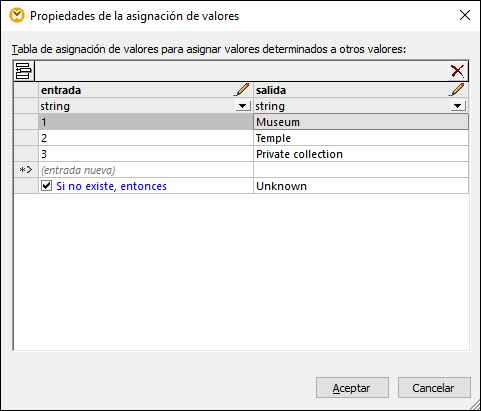The image size is (481, 411).
Task: Select the input cell with value 1
Action: click(146, 122)
